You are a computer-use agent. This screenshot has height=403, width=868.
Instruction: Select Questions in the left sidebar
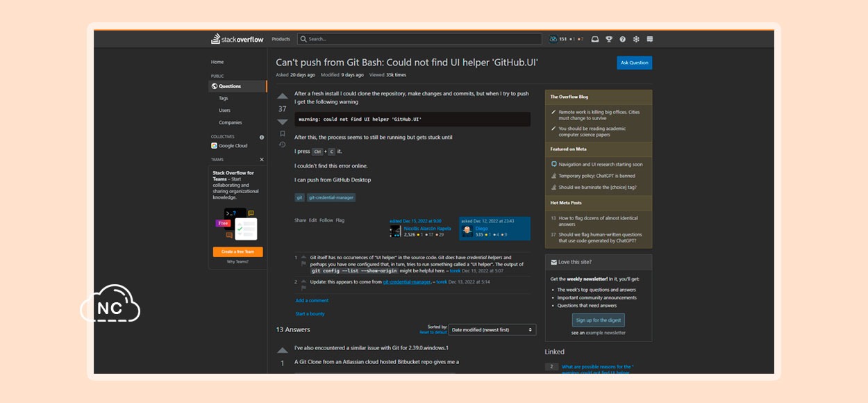point(237,86)
